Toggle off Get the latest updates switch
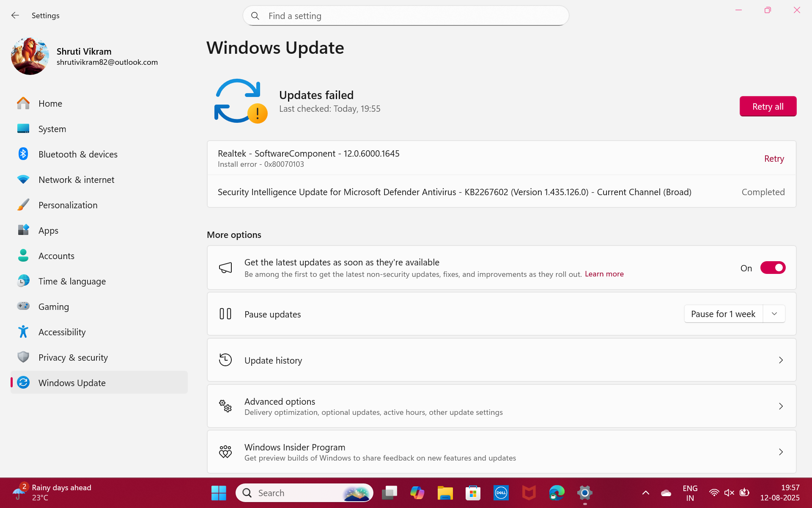812x508 pixels. [773, 268]
